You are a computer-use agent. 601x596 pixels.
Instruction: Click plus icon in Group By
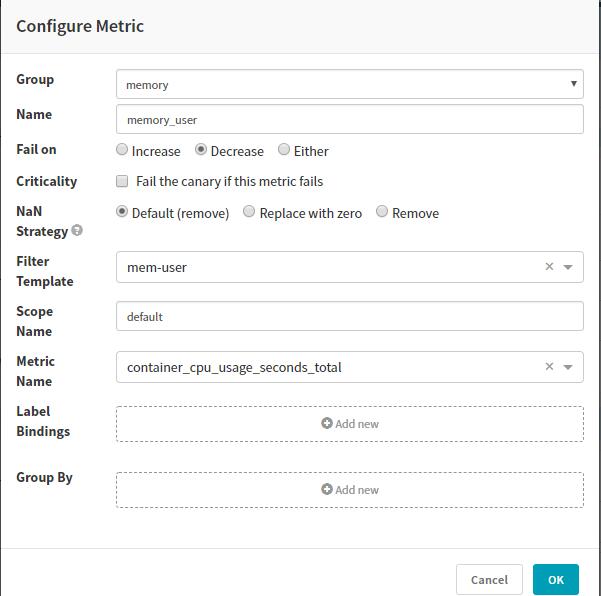coord(327,490)
